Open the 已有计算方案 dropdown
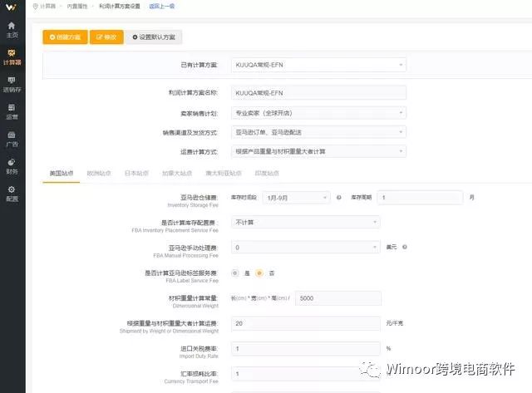Image resolution: width=532 pixels, height=393 pixels. (x=318, y=65)
